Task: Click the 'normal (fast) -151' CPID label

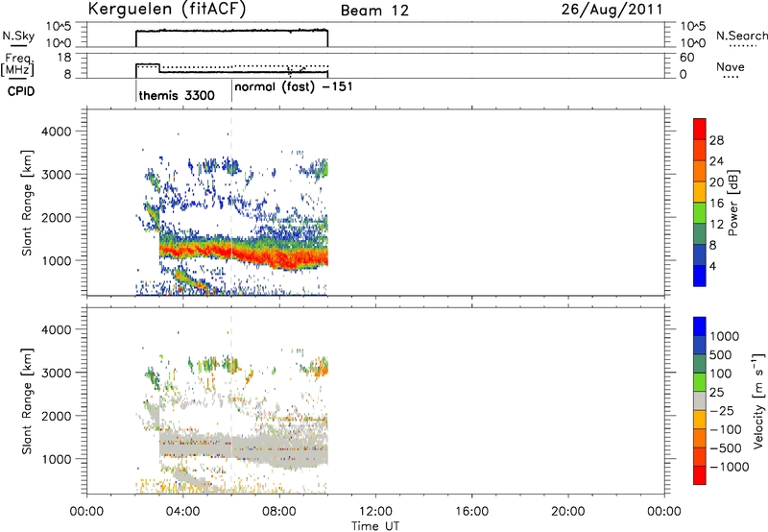Action: coord(294,86)
